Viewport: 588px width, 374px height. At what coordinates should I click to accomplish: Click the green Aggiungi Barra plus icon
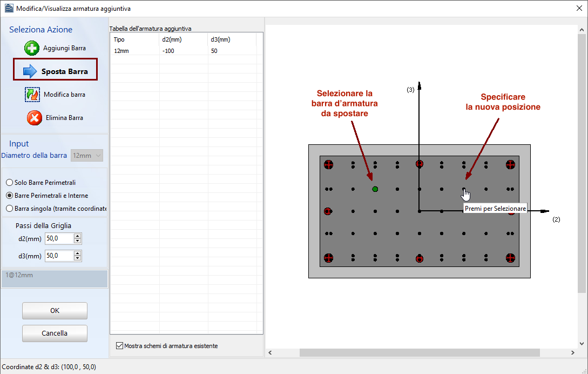(32, 48)
